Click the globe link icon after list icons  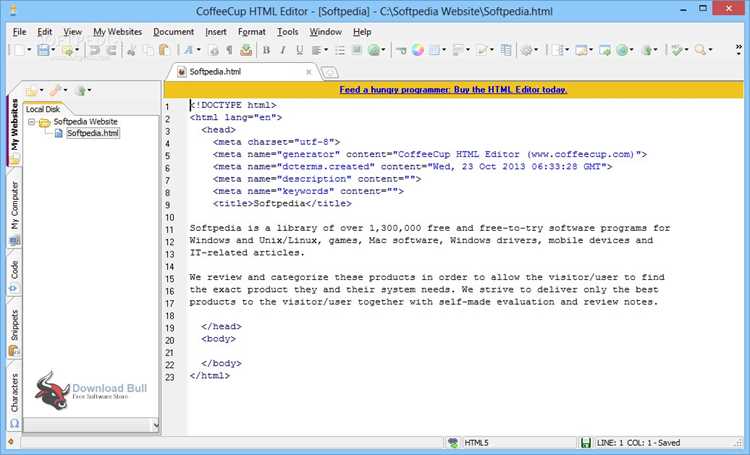pos(374,50)
